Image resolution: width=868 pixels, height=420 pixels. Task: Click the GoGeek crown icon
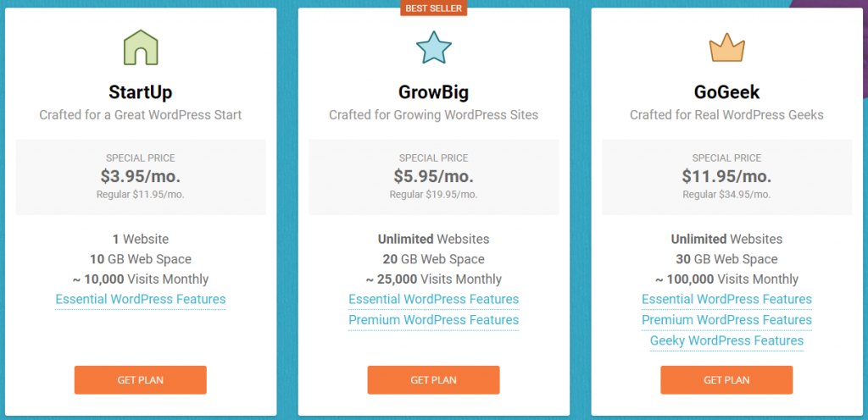pyautogui.click(x=726, y=48)
